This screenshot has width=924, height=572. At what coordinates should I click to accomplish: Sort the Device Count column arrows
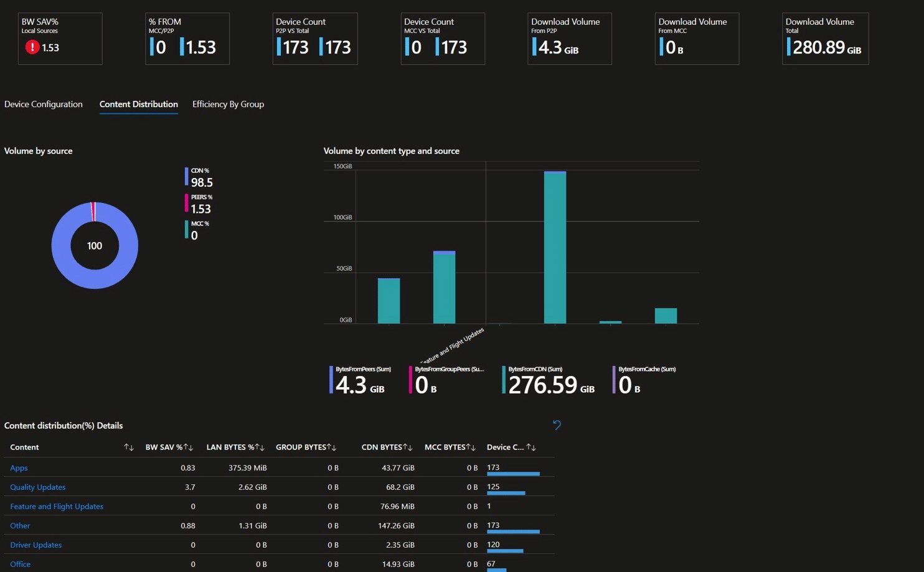pyautogui.click(x=531, y=448)
